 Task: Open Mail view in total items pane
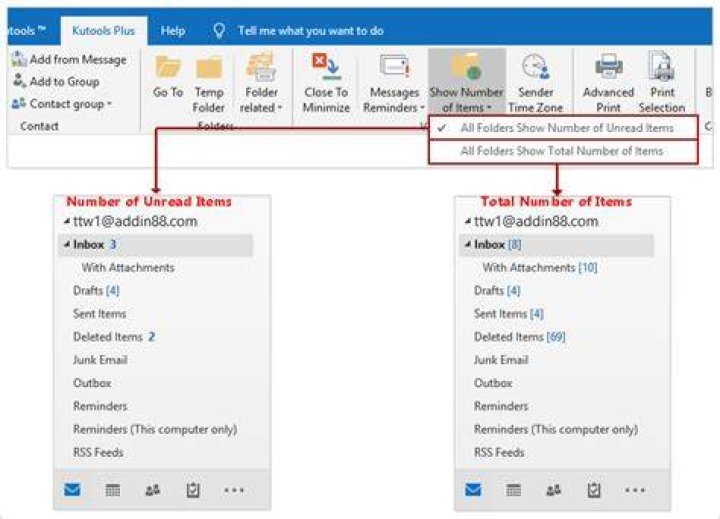point(473,490)
